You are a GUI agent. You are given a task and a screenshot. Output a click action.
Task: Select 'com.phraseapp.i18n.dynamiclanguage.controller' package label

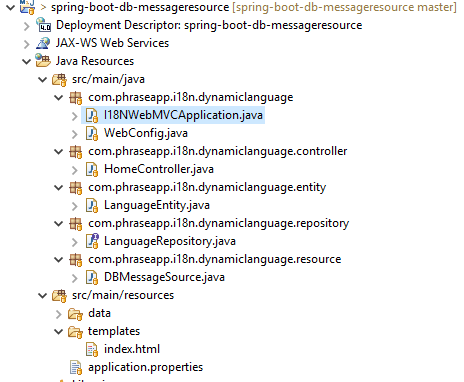tap(218, 151)
